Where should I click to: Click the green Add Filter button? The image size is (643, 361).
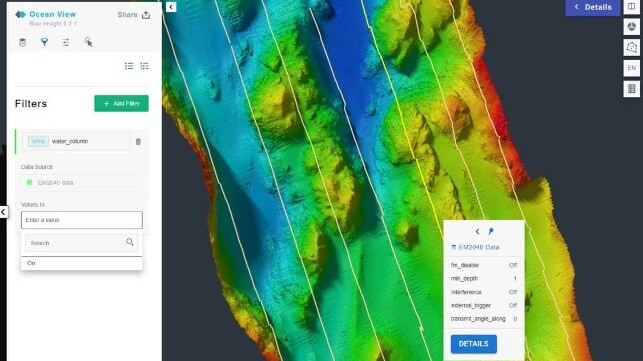click(121, 103)
